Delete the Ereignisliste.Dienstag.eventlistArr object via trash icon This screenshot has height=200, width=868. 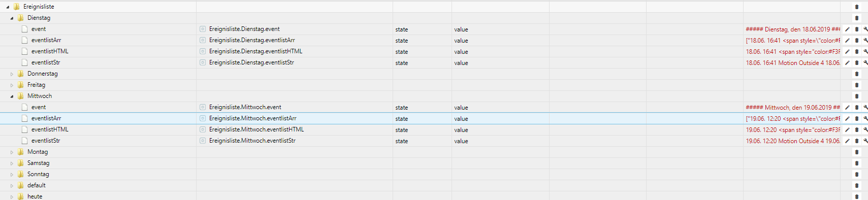click(857, 41)
